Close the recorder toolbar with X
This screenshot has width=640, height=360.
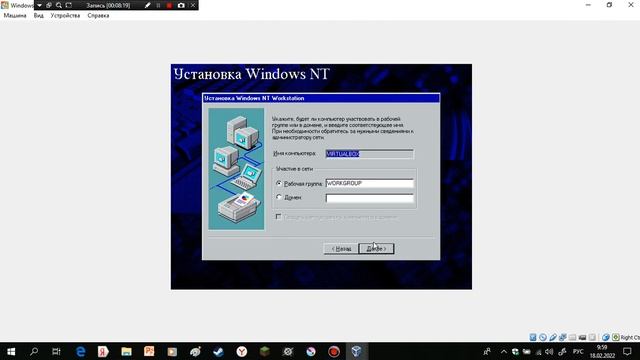(193, 5)
